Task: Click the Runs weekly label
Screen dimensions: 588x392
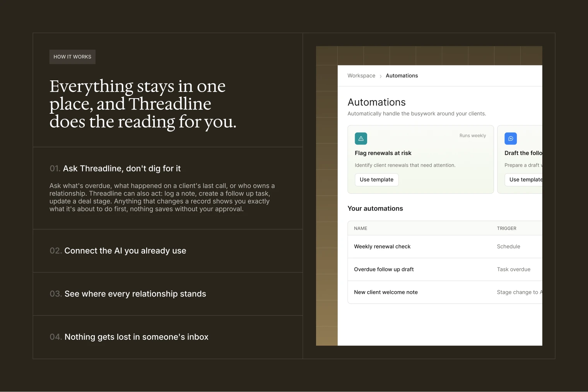Action: [472, 136]
